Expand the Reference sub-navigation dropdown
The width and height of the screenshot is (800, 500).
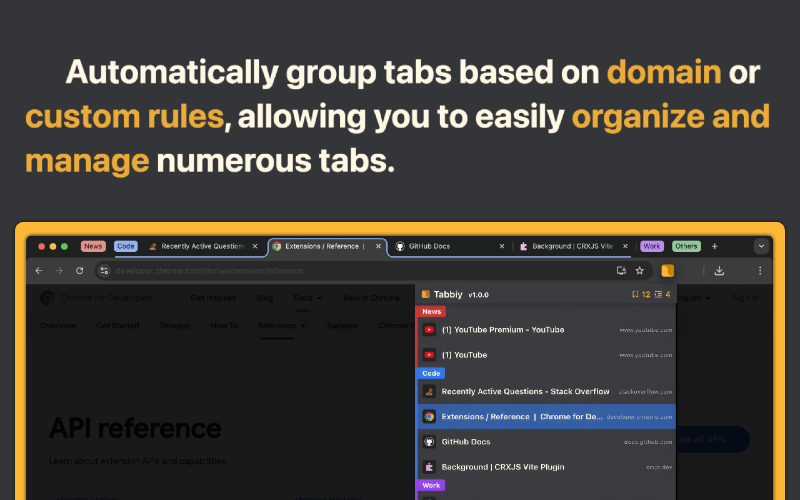(x=282, y=326)
